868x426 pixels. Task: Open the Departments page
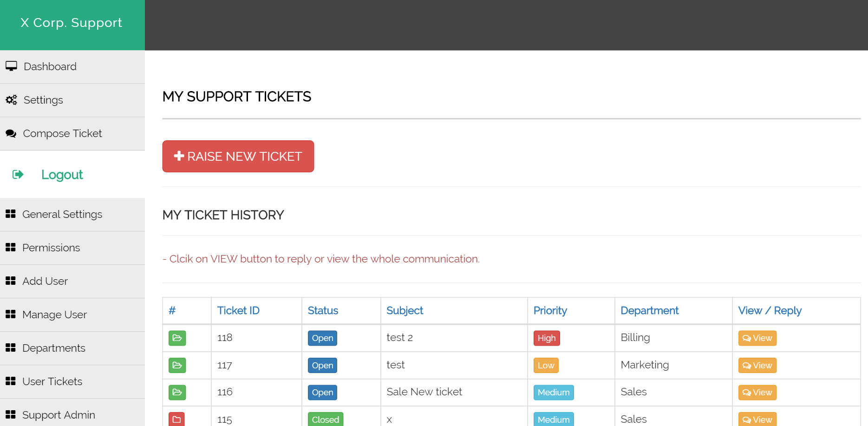[x=72, y=348]
